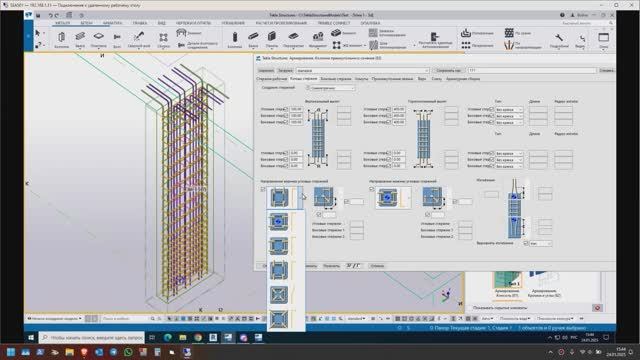Open Microsoft Edge from the taskbar
Image resolution: width=640 pixels, height=360 pixels.
[167, 338]
